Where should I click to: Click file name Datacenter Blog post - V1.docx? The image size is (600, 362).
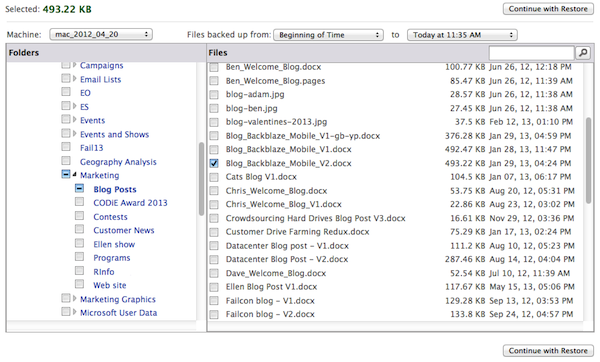coord(287,246)
